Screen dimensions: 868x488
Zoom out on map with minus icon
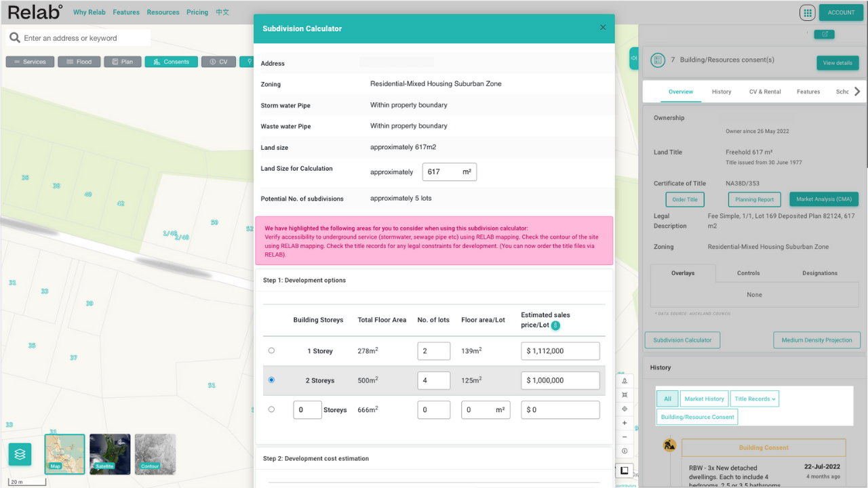(x=625, y=437)
